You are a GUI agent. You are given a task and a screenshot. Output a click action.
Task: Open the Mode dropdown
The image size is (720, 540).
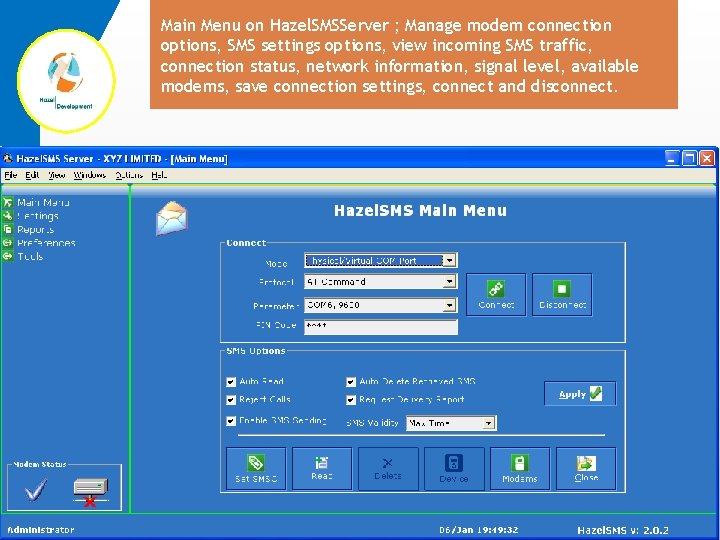point(381,260)
